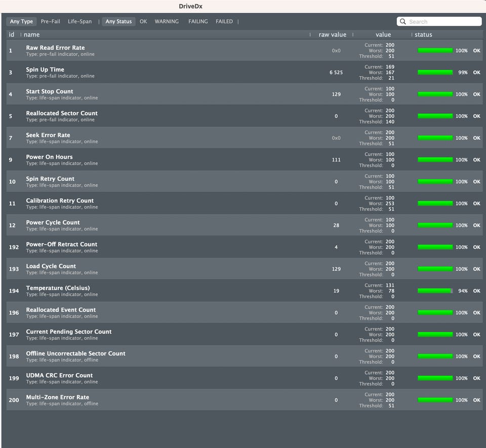Filter indicators by OK status
486x448 pixels.
pos(143,21)
